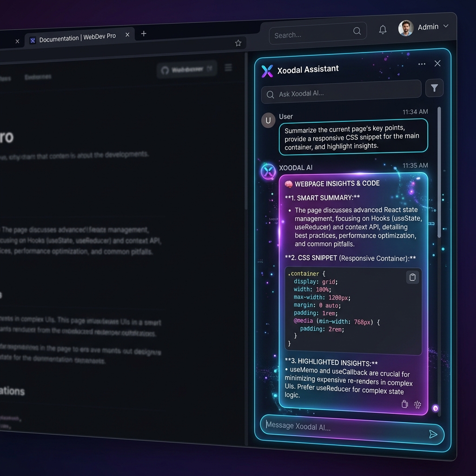Screen dimensions: 476x476
Task: Open the response settings gear icon
Action: coord(418,405)
